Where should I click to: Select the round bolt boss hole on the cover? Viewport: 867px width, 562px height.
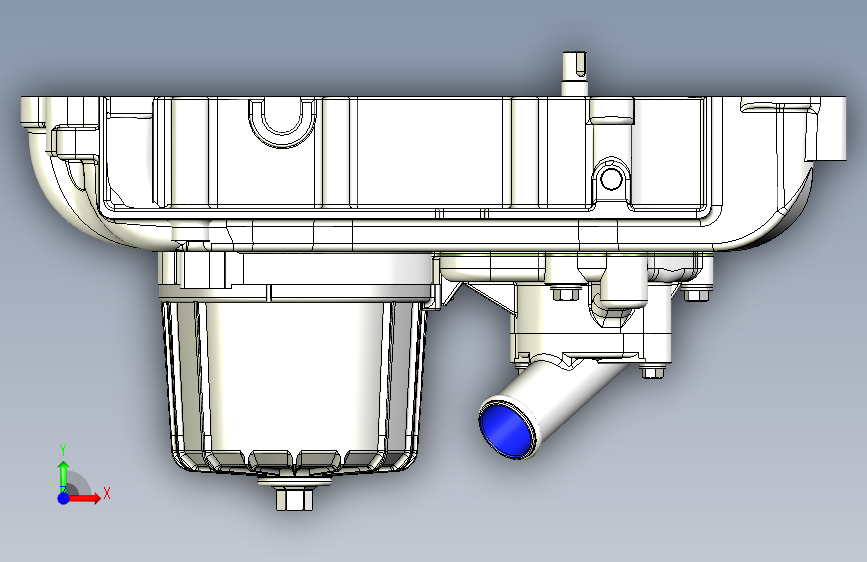pyautogui.click(x=611, y=179)
